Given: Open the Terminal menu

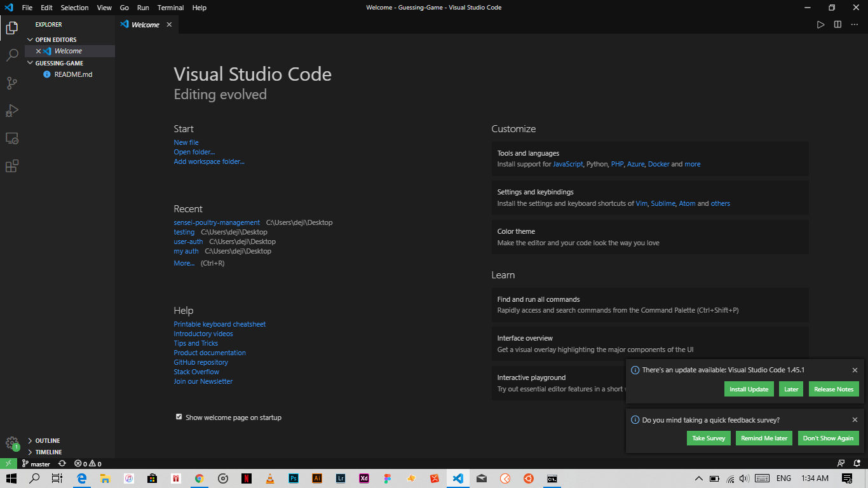Looking at the screenshot, I should [x=171, y=8].
